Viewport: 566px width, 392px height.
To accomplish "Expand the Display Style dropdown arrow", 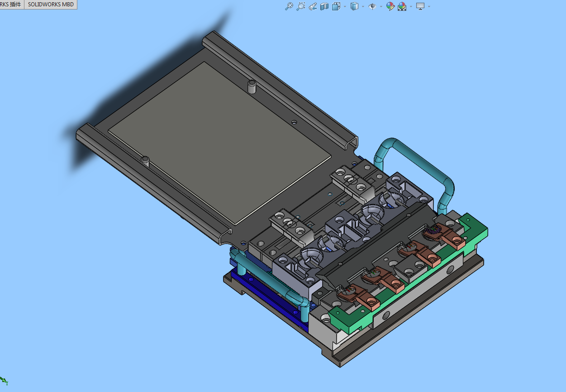I will (x=363, y=6).
